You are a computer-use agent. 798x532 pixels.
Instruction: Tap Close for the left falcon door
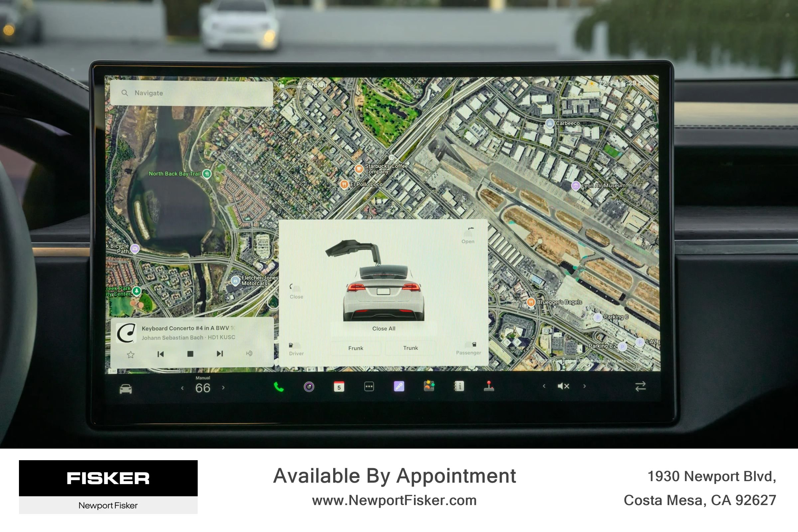[x=296, y=292]
